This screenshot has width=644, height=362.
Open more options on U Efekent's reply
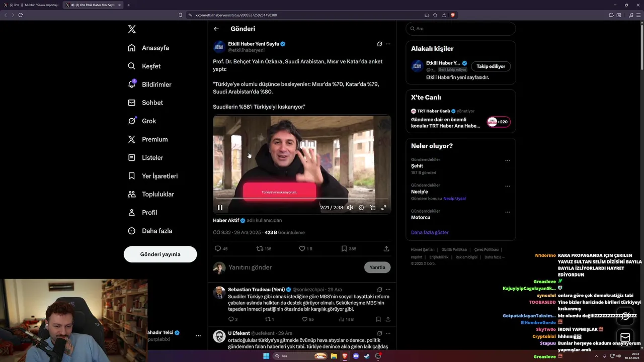388,333
